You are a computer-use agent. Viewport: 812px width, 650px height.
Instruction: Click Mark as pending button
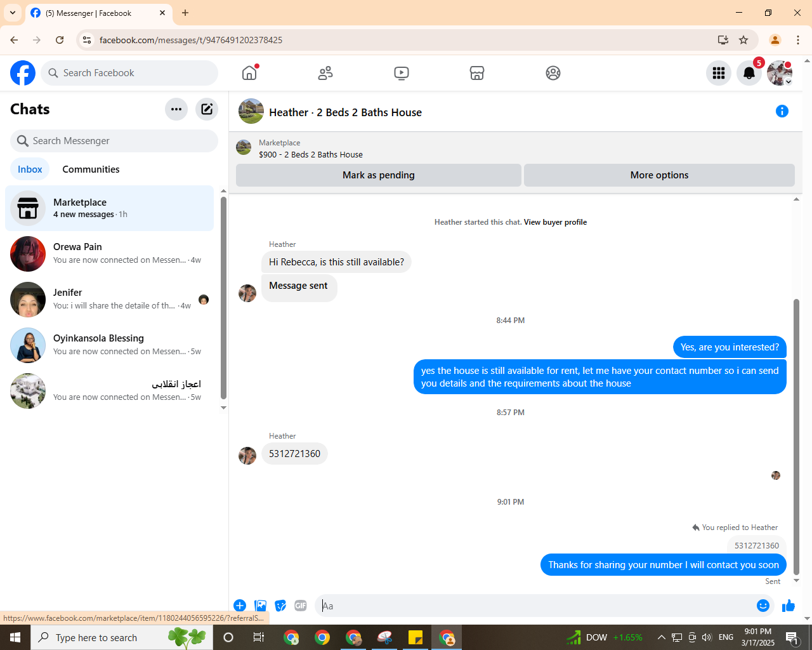pos(379,175)
